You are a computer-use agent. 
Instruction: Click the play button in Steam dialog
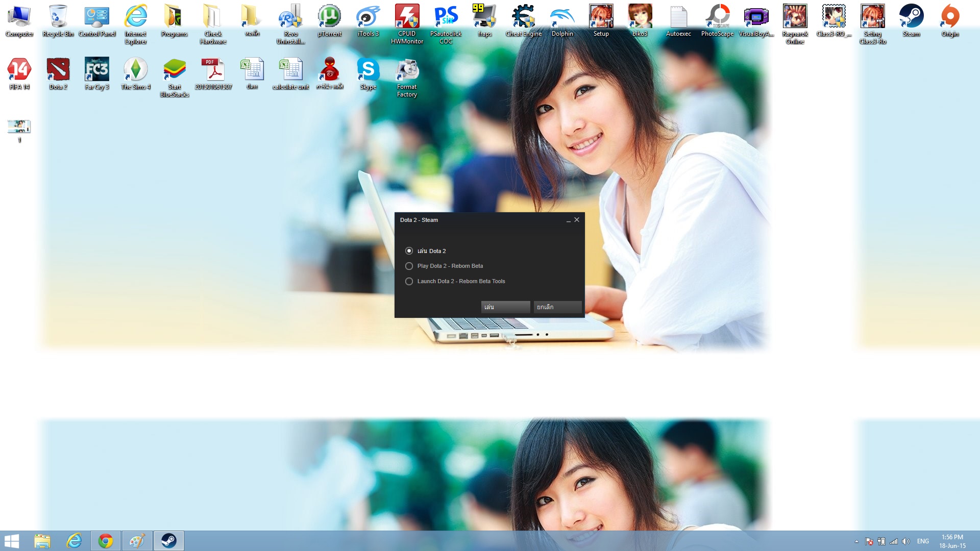pos(505,307)
